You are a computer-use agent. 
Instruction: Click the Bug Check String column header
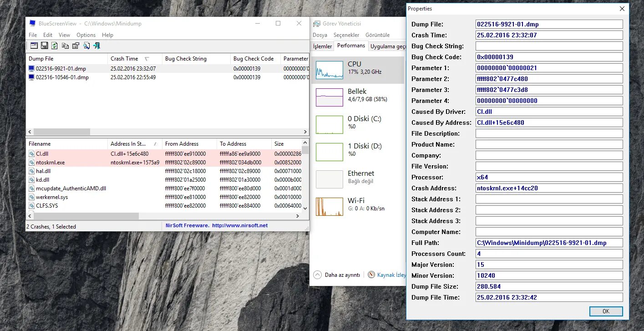tap(196, 59)
